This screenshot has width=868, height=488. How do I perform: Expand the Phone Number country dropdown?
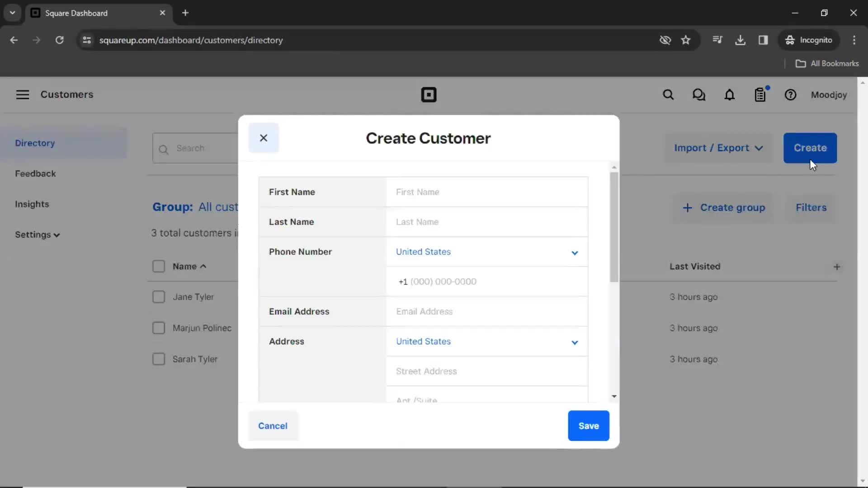(x=574, y=251)
